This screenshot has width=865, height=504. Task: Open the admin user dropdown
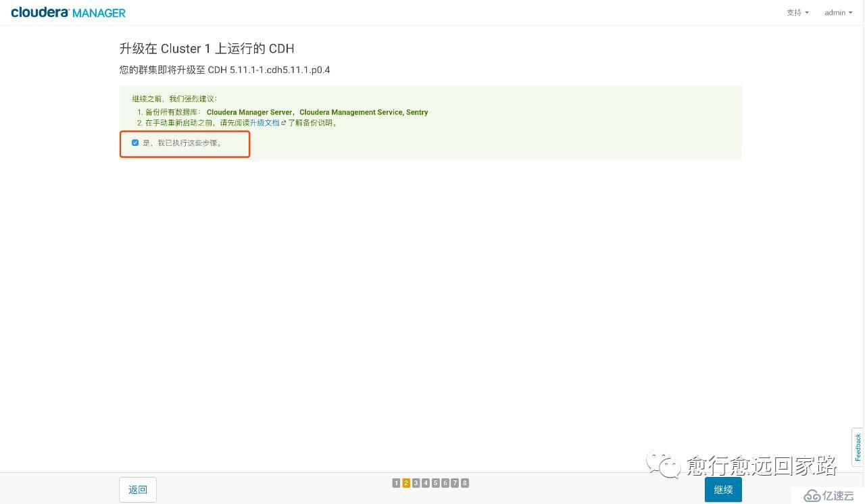click(838, 13)
